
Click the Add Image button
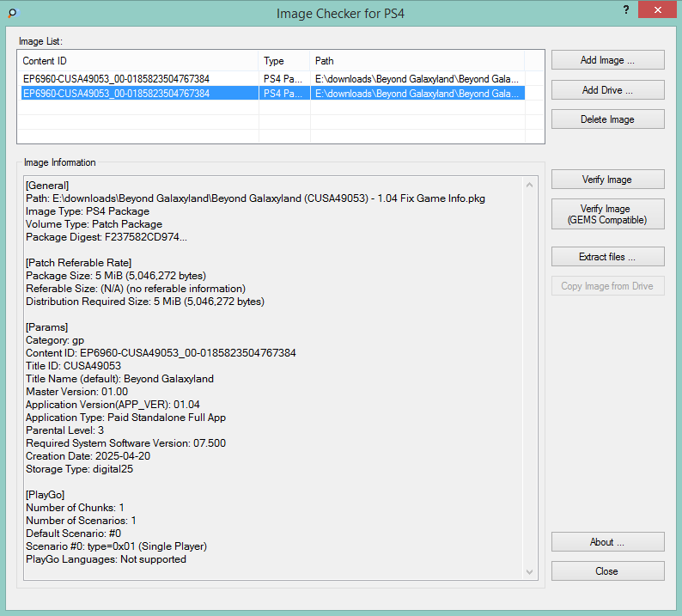point(607,60)
